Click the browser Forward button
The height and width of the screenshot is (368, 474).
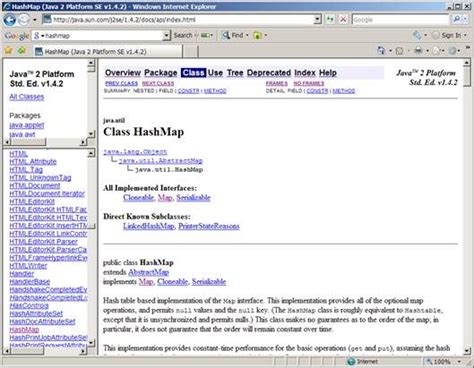pyautogui.click(x=23, y=20)
